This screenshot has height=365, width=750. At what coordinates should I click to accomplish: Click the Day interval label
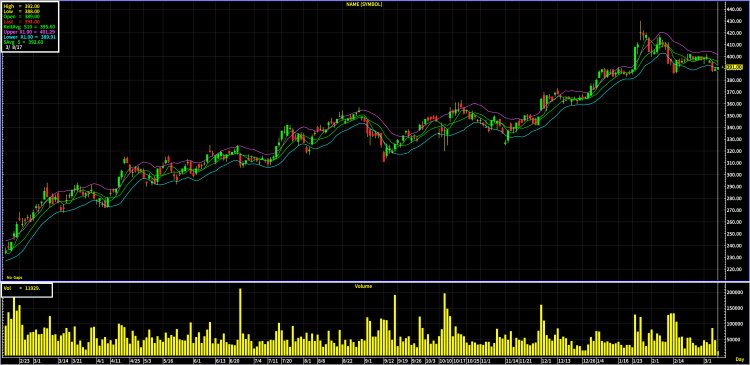tap(739, 359)
